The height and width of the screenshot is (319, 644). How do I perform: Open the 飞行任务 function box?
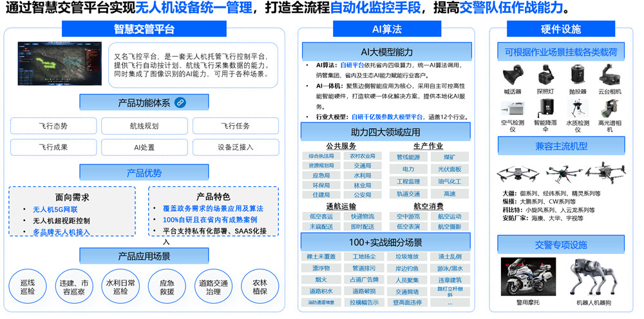coord(235,126)
